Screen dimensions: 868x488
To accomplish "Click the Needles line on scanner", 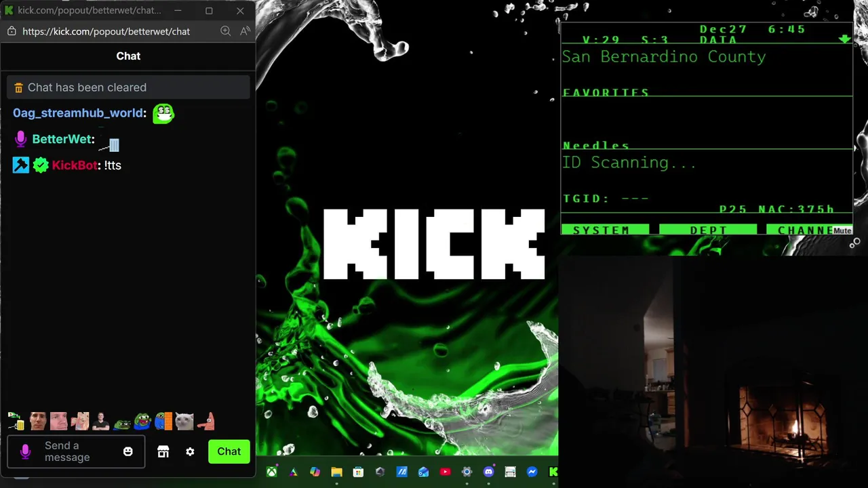I will 596,145.
